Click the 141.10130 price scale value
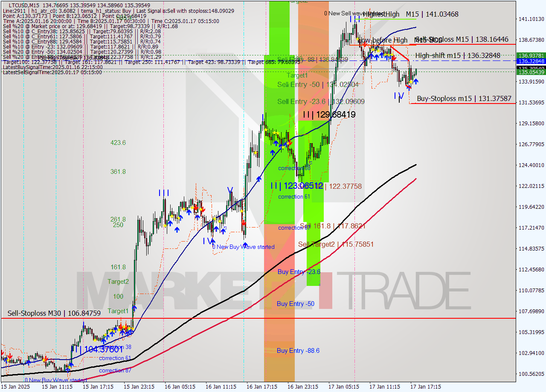Screen dimensions: 546x392 531,19
